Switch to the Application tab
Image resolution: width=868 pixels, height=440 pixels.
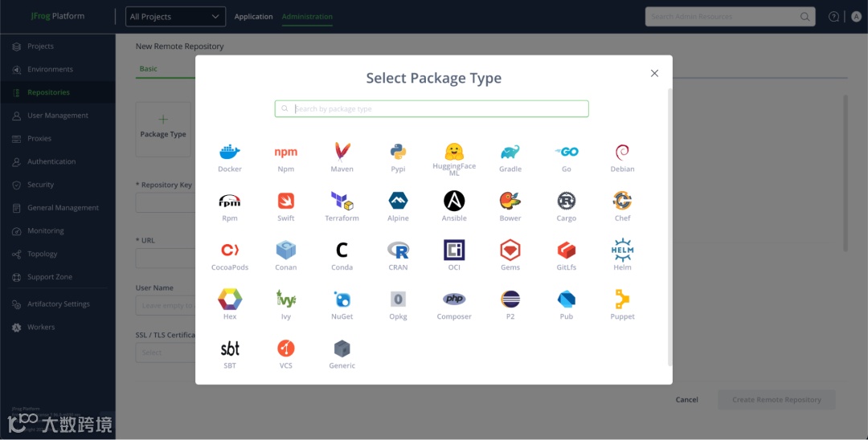(253, 17)
